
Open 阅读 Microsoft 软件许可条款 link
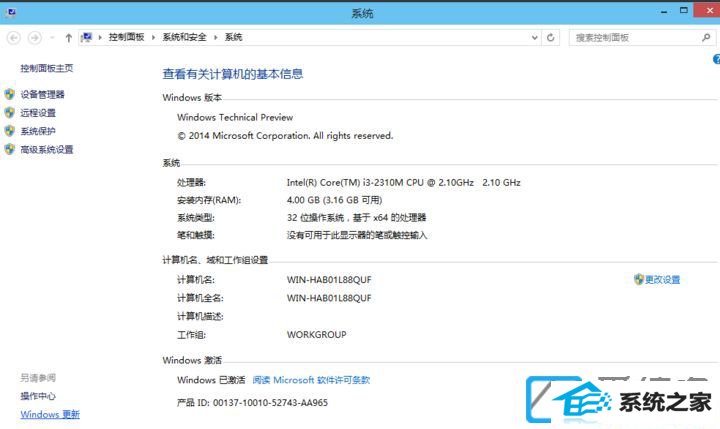pyautogui.click(x=311, y=380)
